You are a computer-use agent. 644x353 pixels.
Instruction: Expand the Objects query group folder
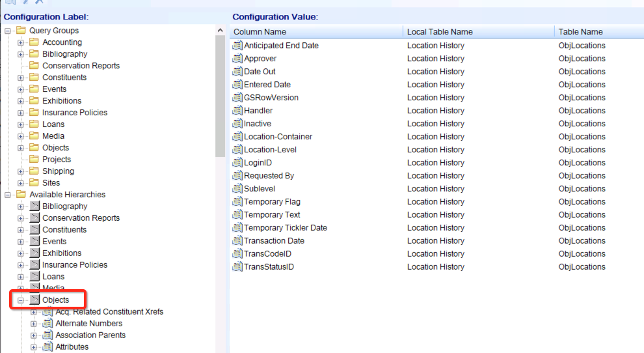(21, 148)
